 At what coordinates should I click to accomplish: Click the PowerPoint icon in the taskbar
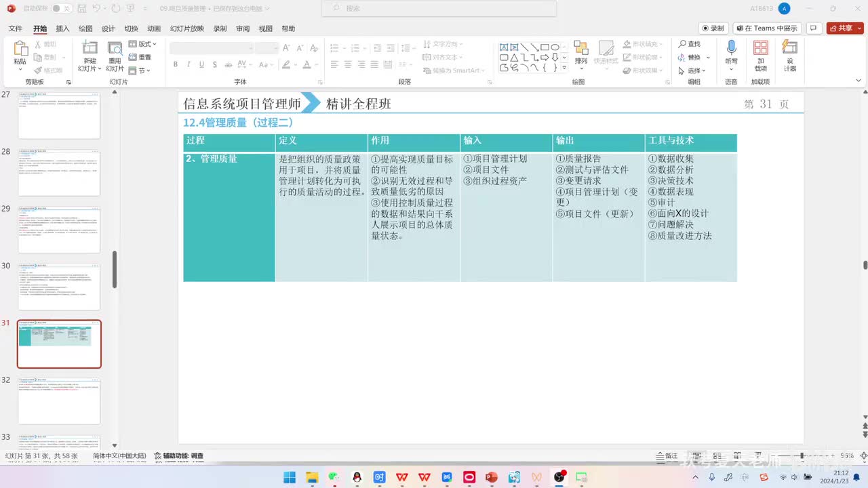click(491, 477)
